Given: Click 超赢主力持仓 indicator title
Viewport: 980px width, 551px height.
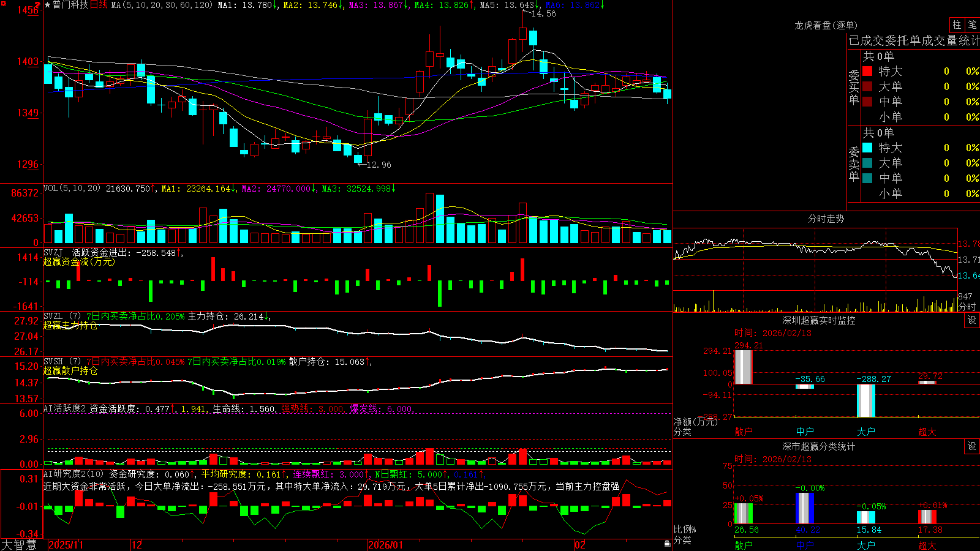Looking at the screenshot, I should pos(70,325).
